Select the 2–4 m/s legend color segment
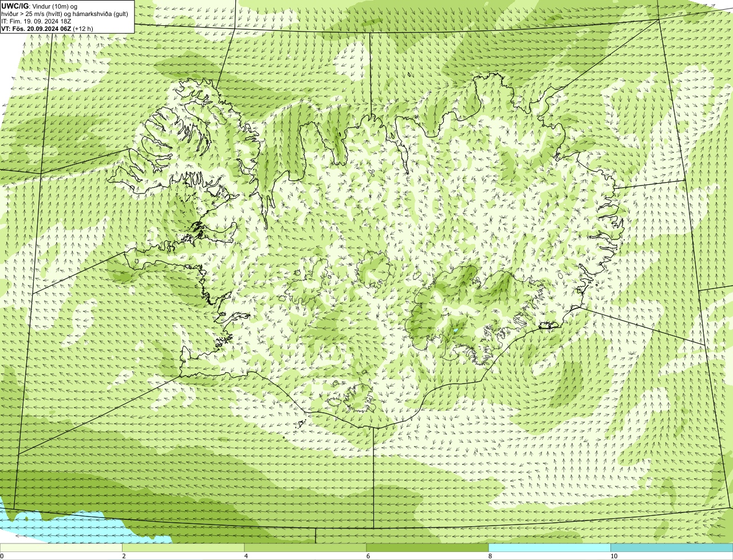Viewport: 733px width, 560px height. 183,547
